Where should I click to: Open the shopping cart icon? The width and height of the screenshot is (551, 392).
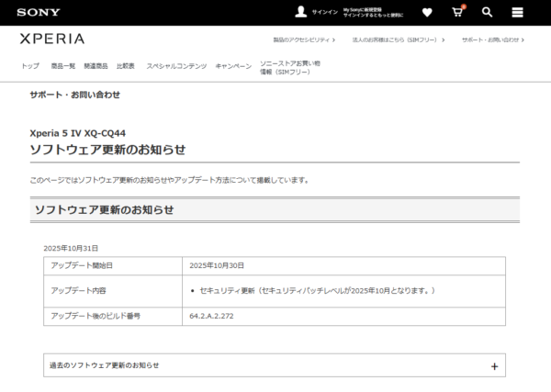tap(457, 12)
